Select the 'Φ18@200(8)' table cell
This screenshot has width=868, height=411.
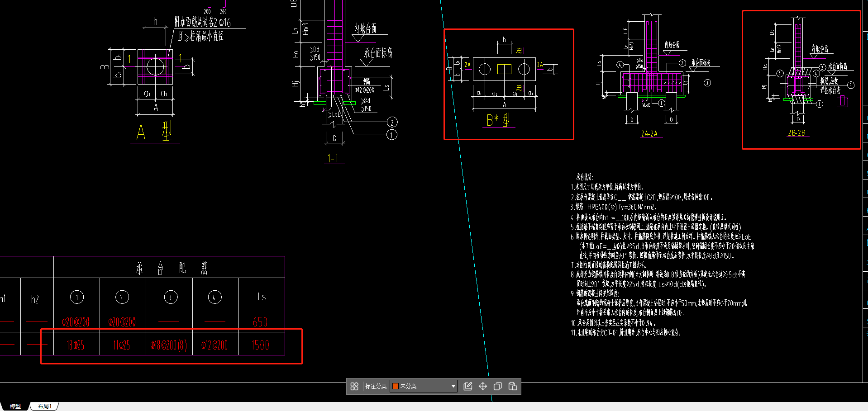[x=169, y=345]
